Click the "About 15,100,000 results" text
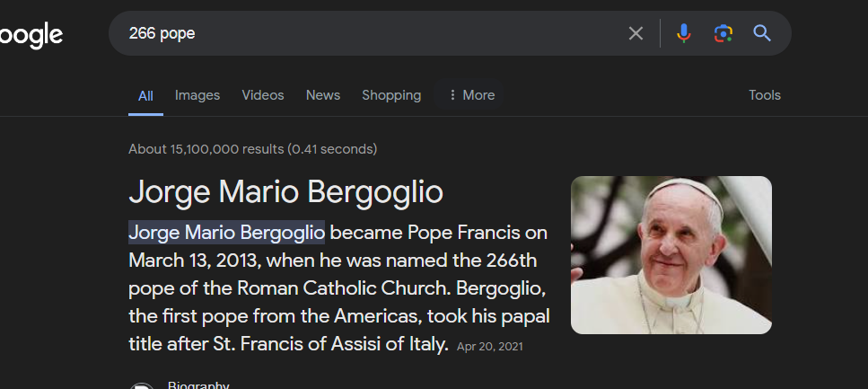The width and height of the screenshot is (868, 389). click(x=252, y=149)
